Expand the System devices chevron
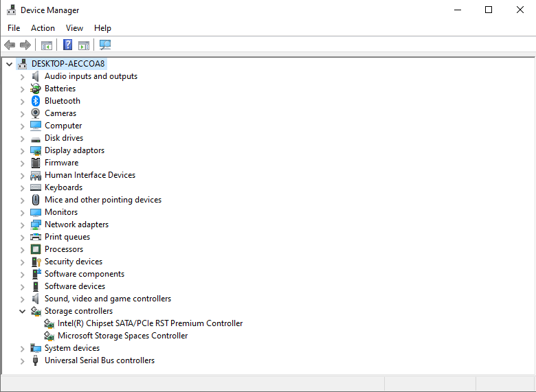 pyautogui.click(x=22, y=349)
